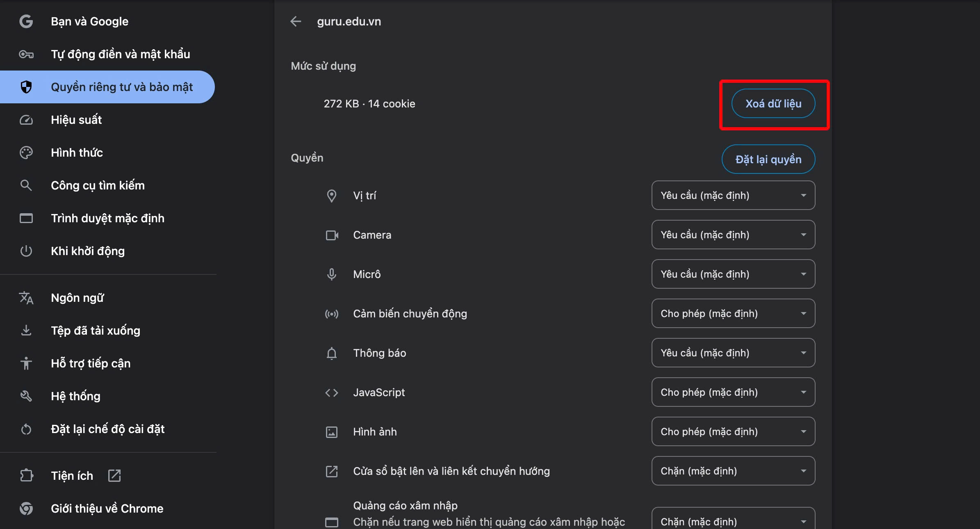
Task: Click the browser window icon for Trình duyệt mặc định
Action: (26, 218)
